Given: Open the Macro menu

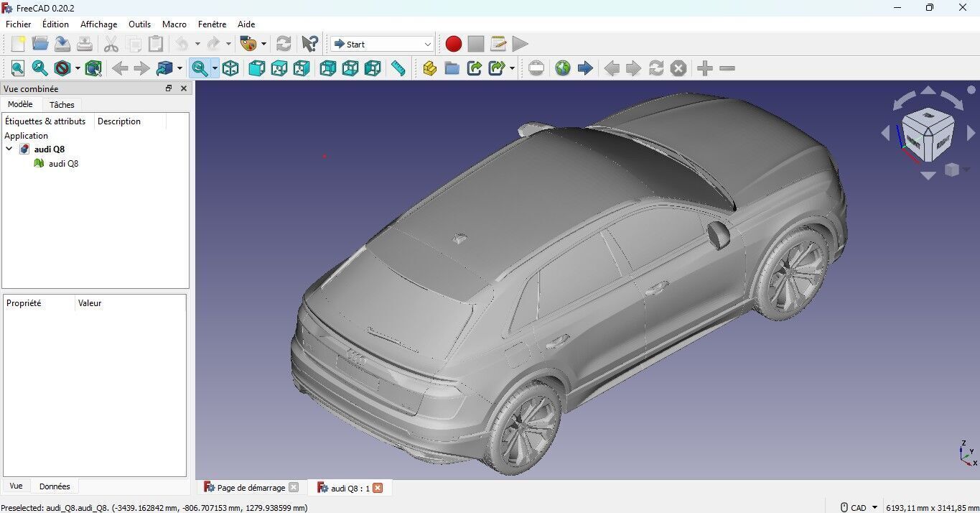Looking at the screenshot, I should point(174,24).
